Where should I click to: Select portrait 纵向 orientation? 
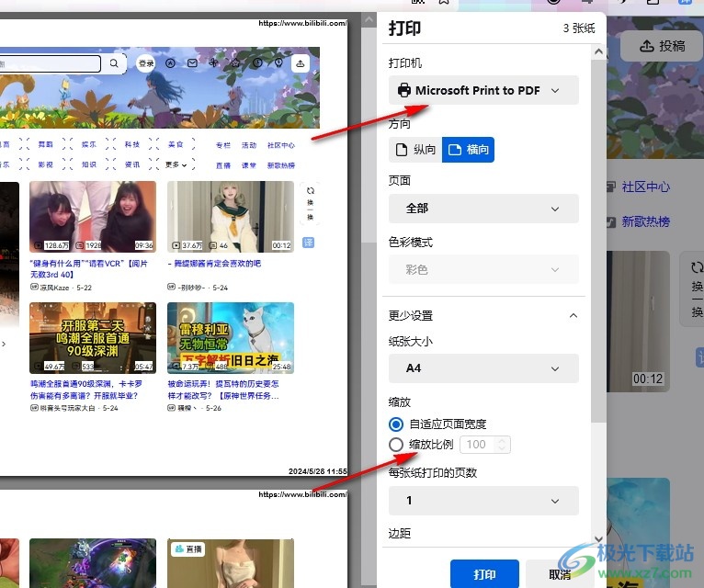[x=415, y=150]
